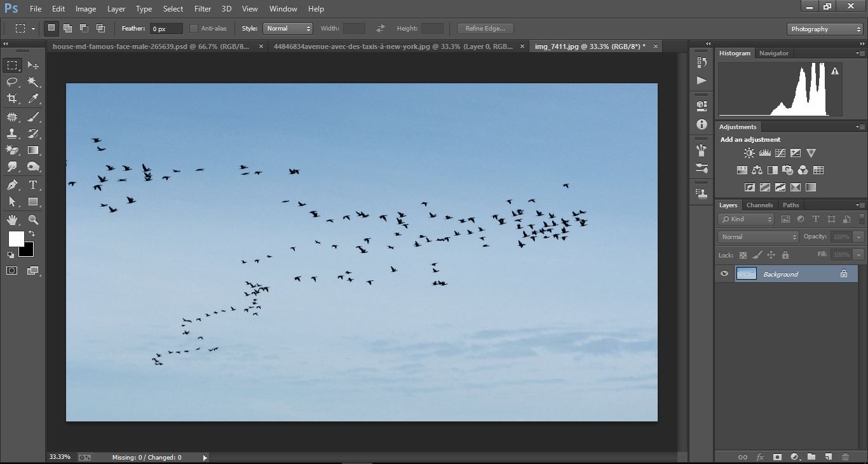Open the Style dropdown set to Normal
This screenshot has height=464, width=868.
point(288,29)
